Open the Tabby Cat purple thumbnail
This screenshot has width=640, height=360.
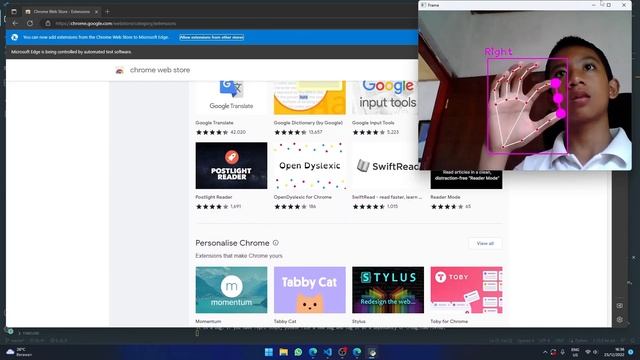pyautogui.click(x=310, y=290)
